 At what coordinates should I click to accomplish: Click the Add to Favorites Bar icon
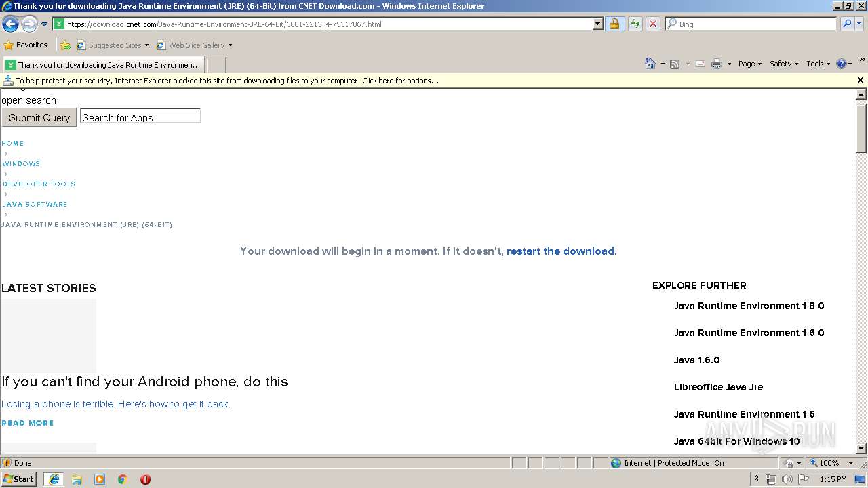(65, 45)
